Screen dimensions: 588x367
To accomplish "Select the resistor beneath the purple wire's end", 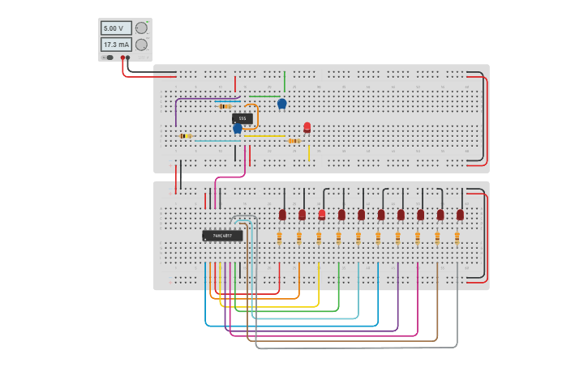I will [x=186, y=136].
